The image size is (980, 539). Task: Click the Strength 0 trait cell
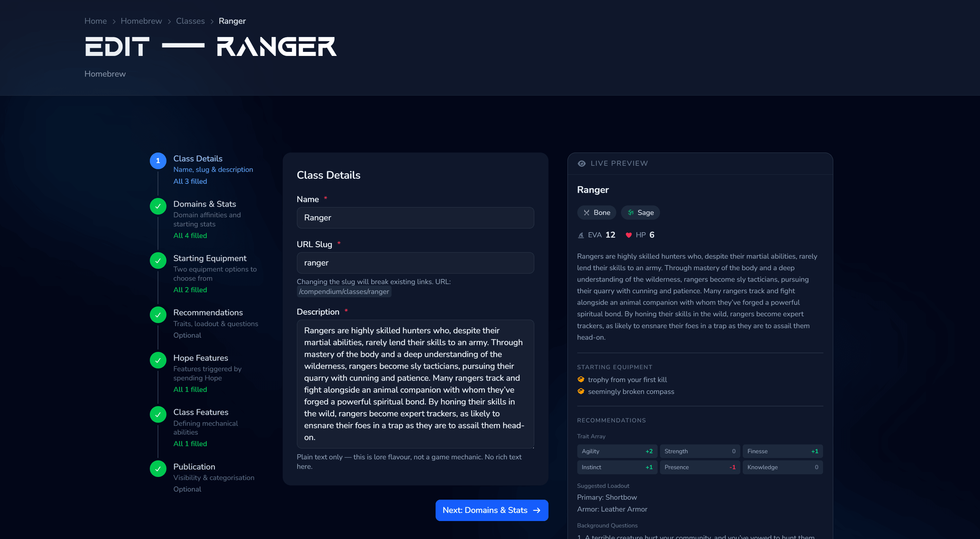(700, 452)
